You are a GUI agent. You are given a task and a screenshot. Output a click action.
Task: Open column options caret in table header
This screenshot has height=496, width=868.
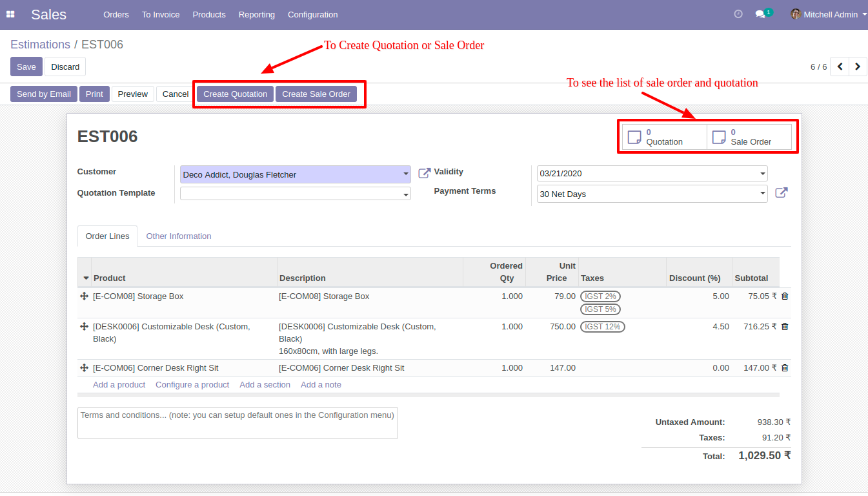pyautogui.click(x=86, y=278)
